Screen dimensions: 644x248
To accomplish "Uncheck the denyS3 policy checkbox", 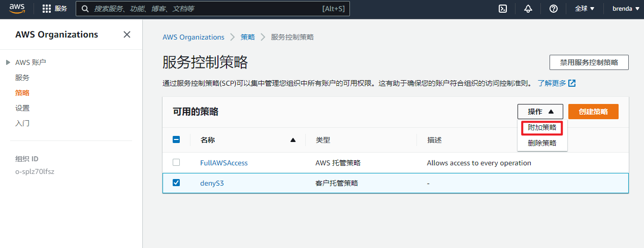I will 176,183.
